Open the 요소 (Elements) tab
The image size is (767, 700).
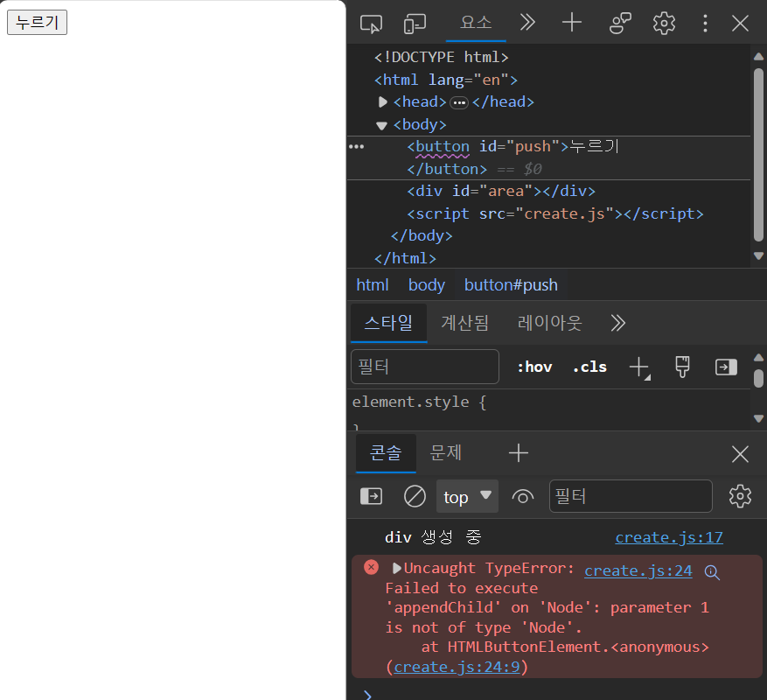point(476,23)
